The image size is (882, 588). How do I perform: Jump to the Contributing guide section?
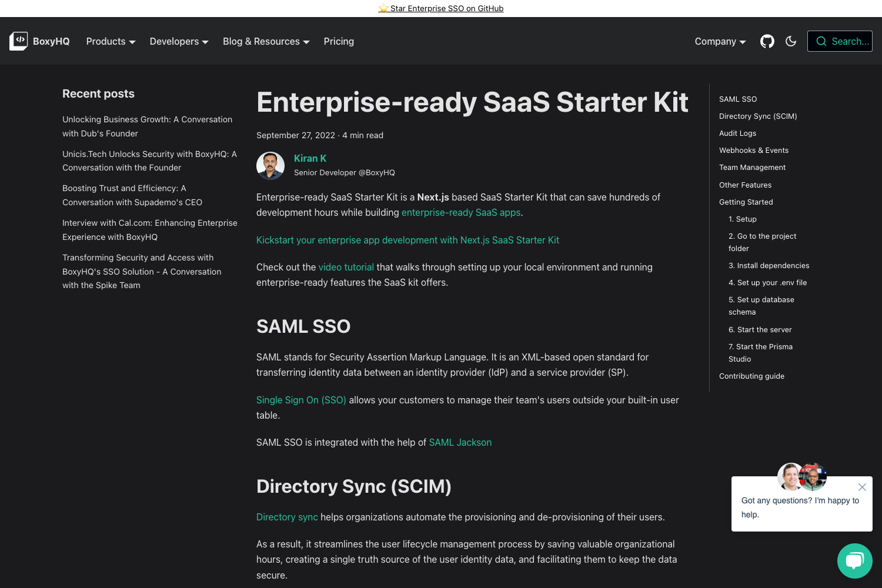751,376
